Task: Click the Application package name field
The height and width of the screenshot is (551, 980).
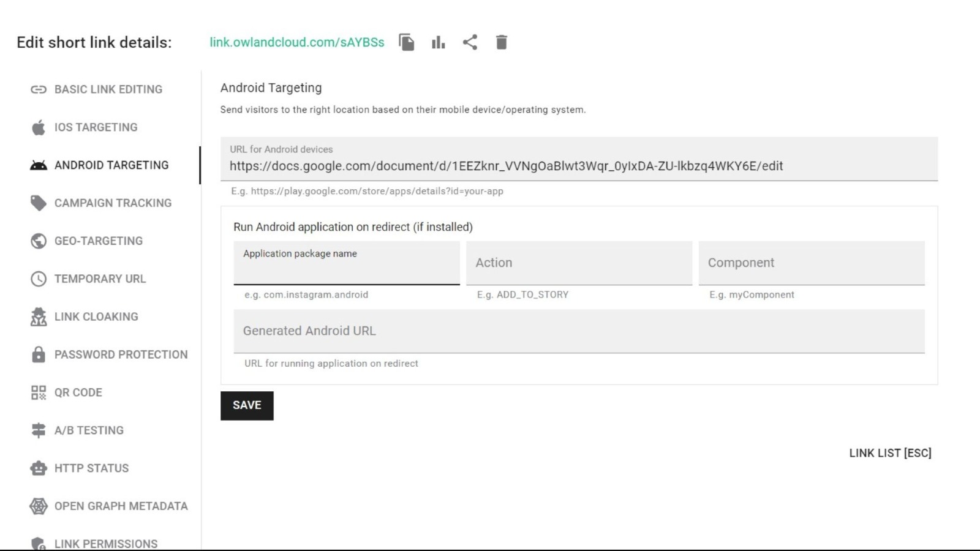Action: [x=347, y=263]
